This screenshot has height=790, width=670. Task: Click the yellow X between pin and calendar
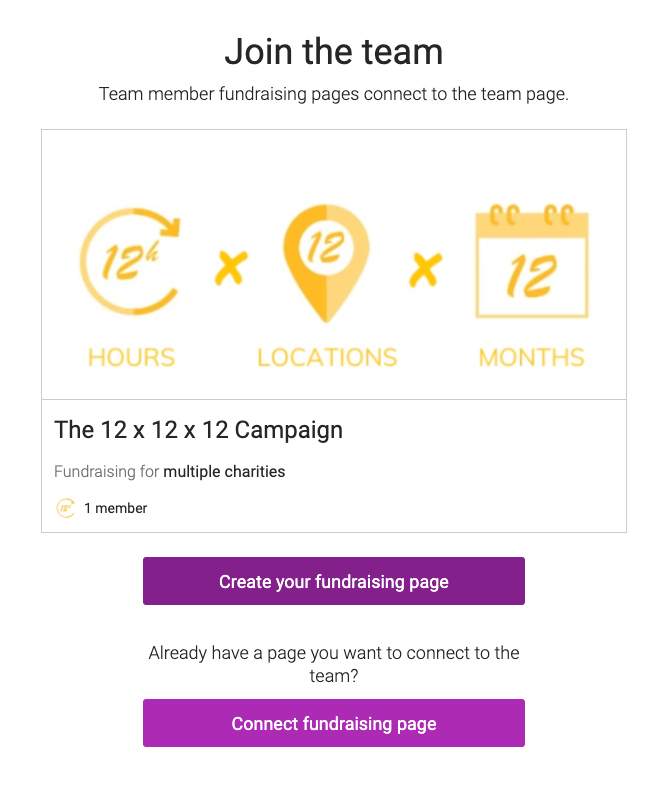[424, 268]
